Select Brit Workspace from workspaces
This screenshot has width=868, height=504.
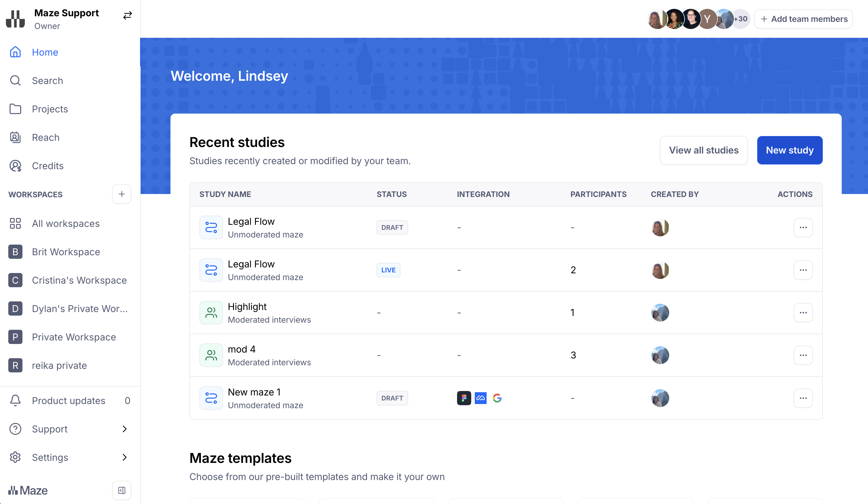(x=66, y=252)
